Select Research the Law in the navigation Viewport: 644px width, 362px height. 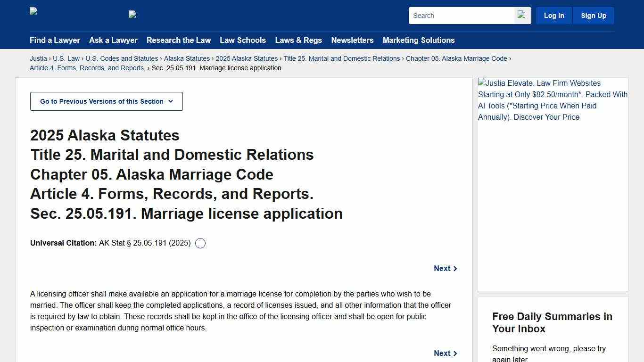[179, 40]
